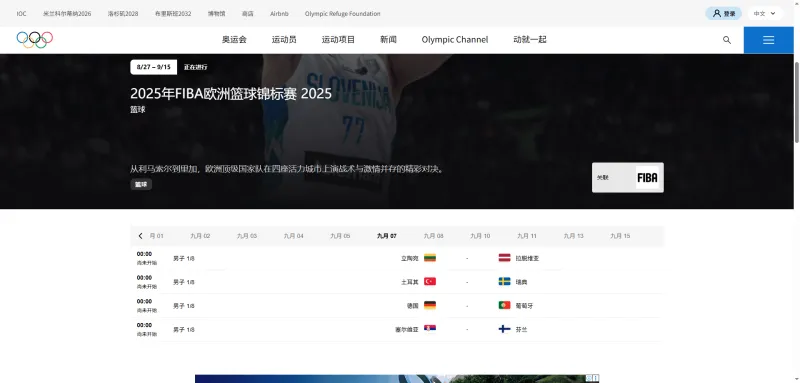Go to previous dates with left chevron
This screenshot has height=383, width=800.
pos(140,236)
